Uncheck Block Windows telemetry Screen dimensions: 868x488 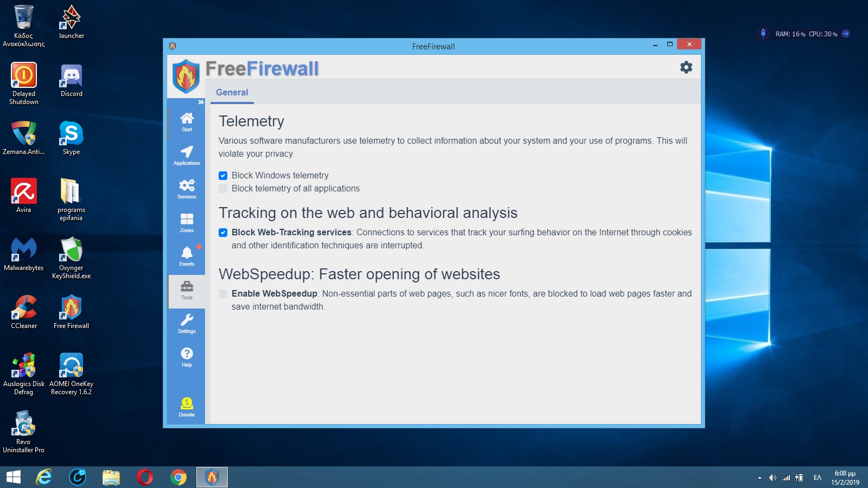[x=223, y=176]
